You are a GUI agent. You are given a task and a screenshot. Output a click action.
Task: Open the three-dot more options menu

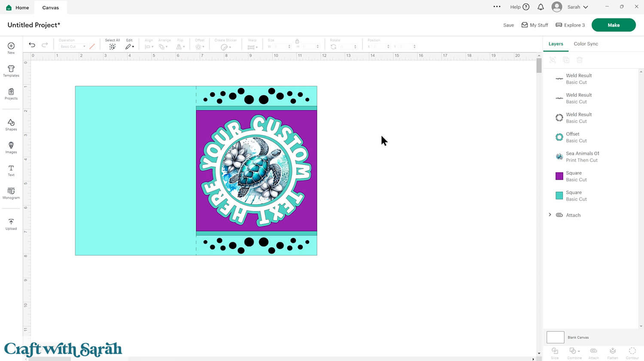(x=497, y=6)
